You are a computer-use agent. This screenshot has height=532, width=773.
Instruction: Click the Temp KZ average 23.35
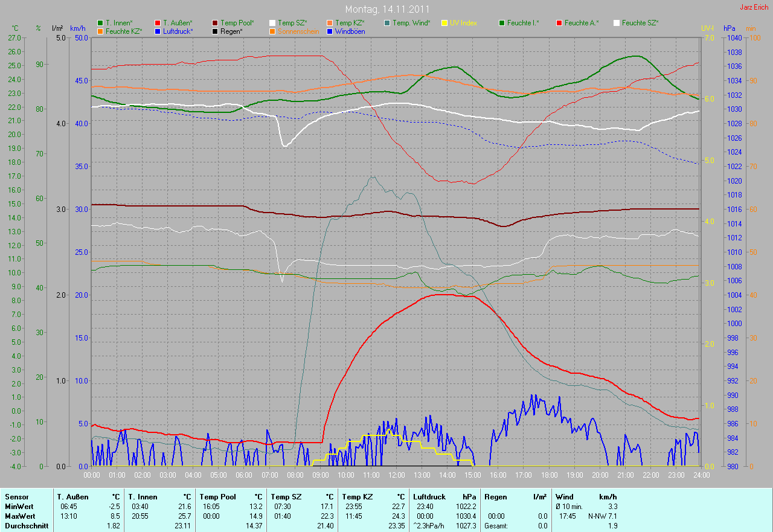point(396,526)
